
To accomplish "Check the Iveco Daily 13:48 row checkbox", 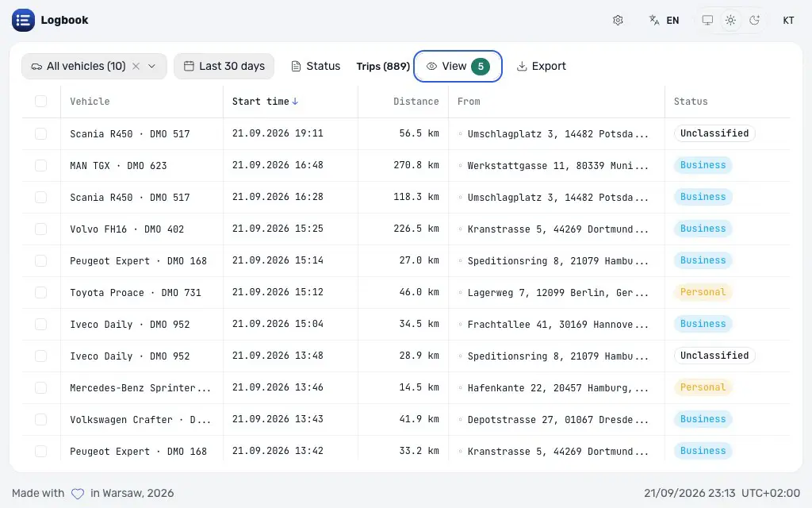I will pyautogui.click(x=41, y=356).
